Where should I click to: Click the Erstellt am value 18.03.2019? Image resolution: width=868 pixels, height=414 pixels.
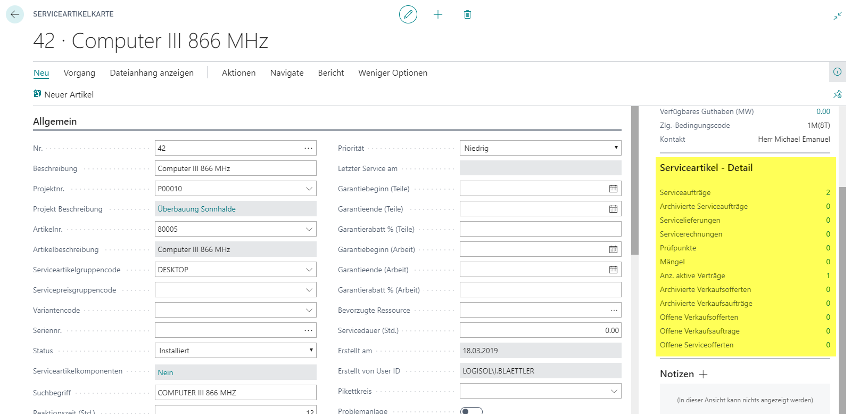[541, 351]
